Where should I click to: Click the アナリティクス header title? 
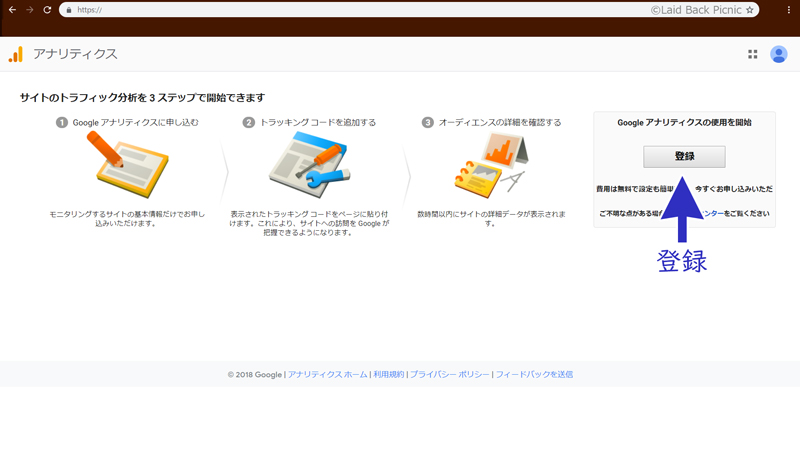tap(75, 54)
